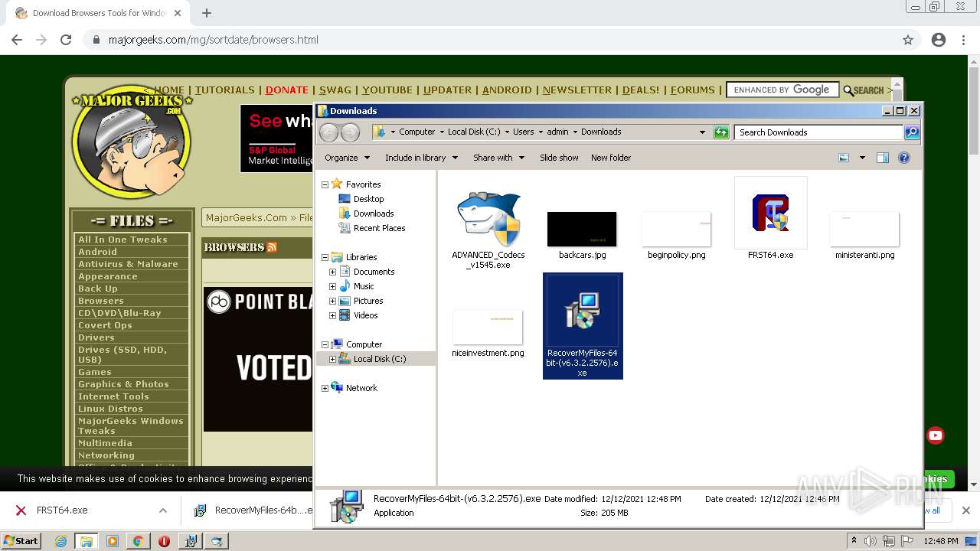This screenshot has width=980, height=551.
Task: Expand address bar history dropdown
Action: click(x=702, y=132)
